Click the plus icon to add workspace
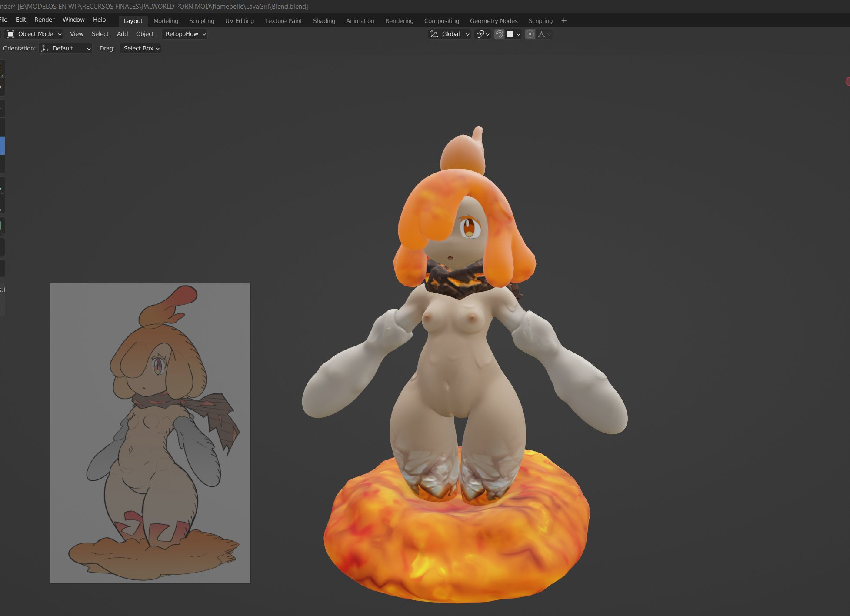Viewport: 850px width, 616px height. pos(564,21)
